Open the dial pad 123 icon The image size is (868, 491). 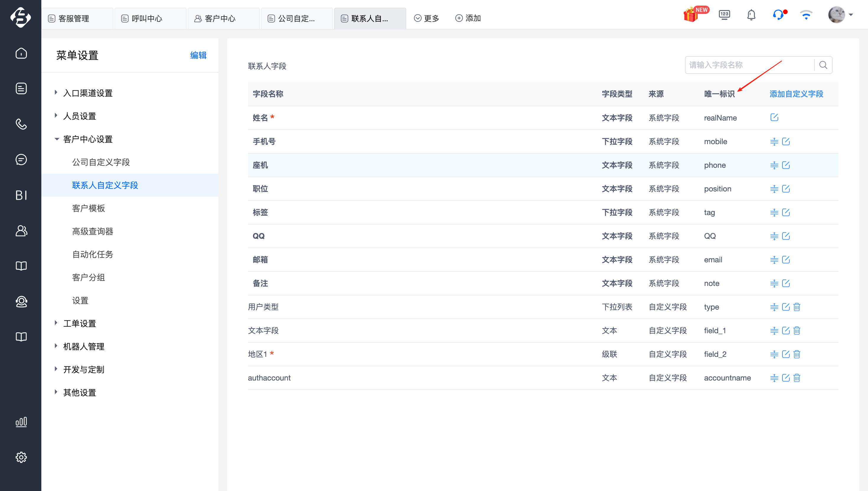724,15
